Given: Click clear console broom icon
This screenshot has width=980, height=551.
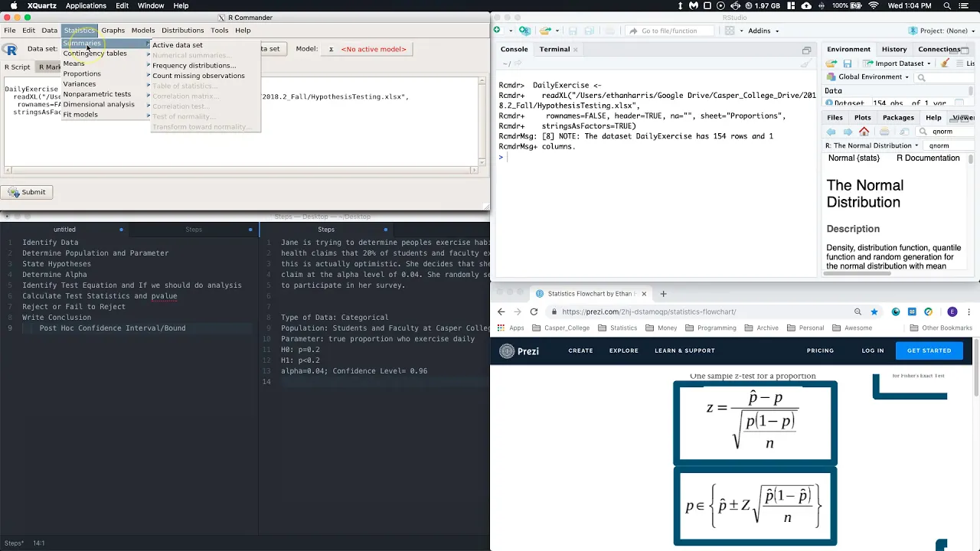Looking at the screenshot, I should coord(806,64).
